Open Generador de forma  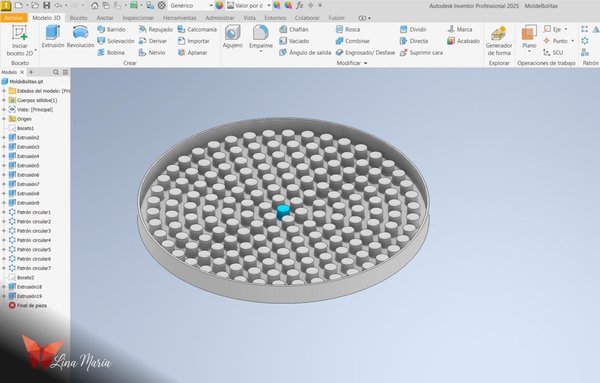point(499,41)
